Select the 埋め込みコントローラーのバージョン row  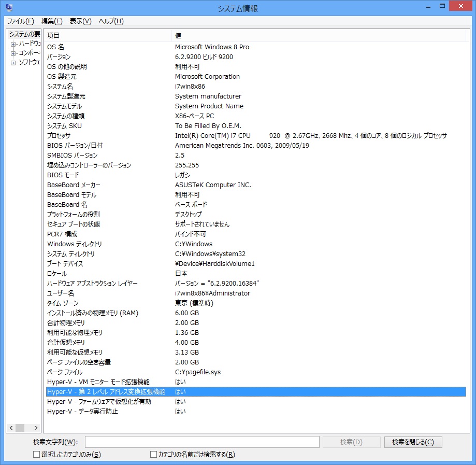256,165
